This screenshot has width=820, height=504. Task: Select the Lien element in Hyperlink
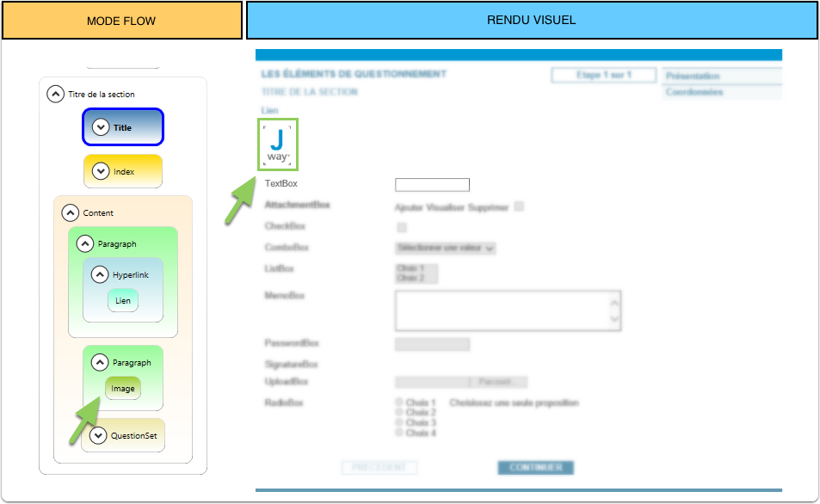(x=123, y=300)
